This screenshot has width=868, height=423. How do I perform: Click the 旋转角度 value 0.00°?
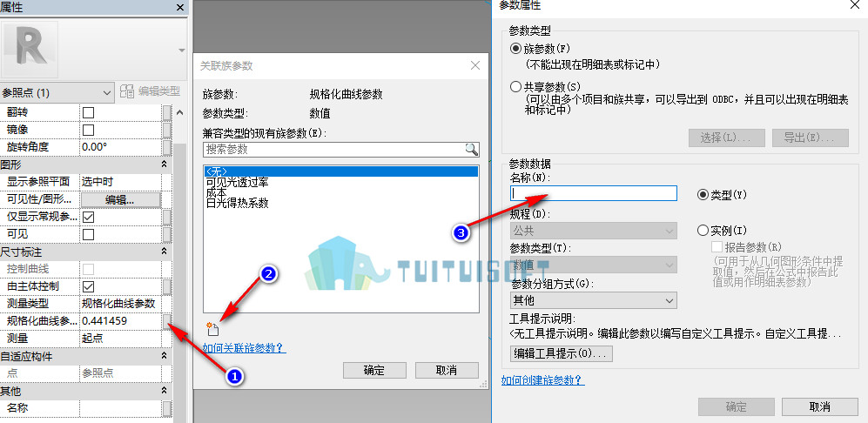coord(121,147)
